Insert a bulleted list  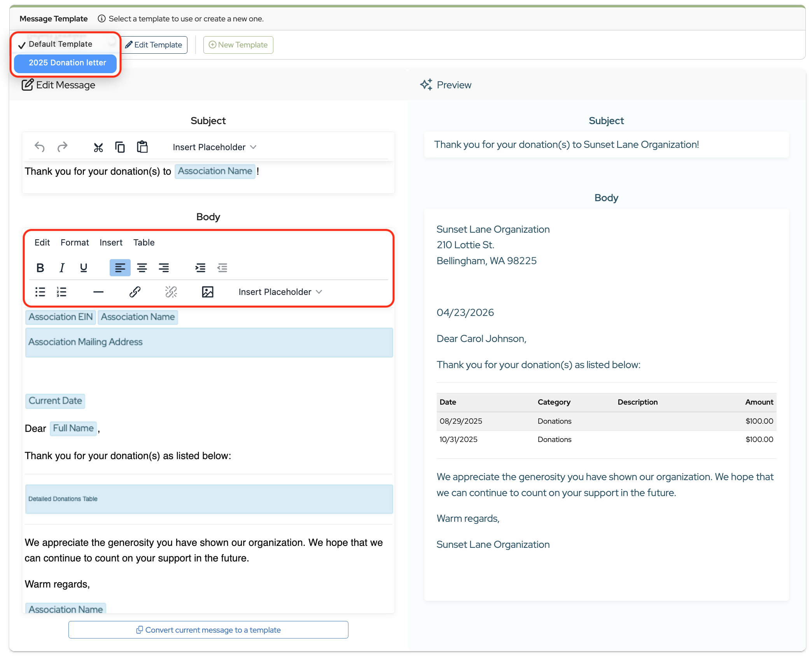(40, 292)
